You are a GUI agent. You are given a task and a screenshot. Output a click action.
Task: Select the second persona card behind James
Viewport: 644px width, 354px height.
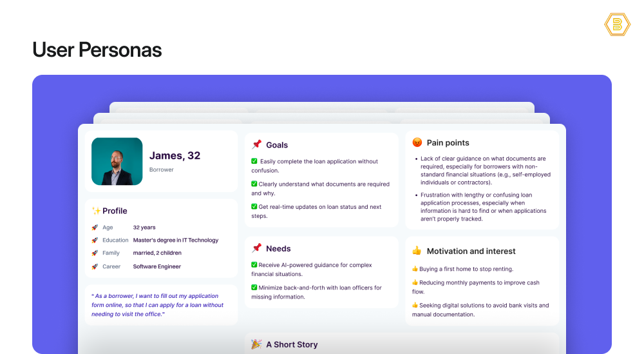click(322, 119)
